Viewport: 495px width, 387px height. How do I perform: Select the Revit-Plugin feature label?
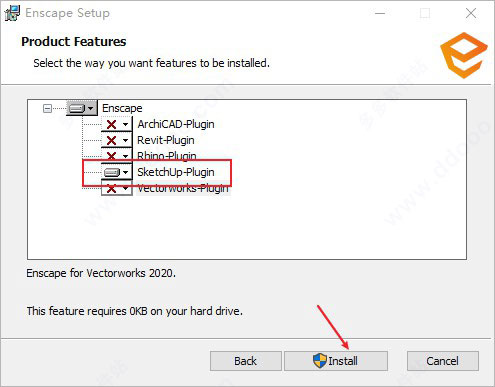coord(166,140)
